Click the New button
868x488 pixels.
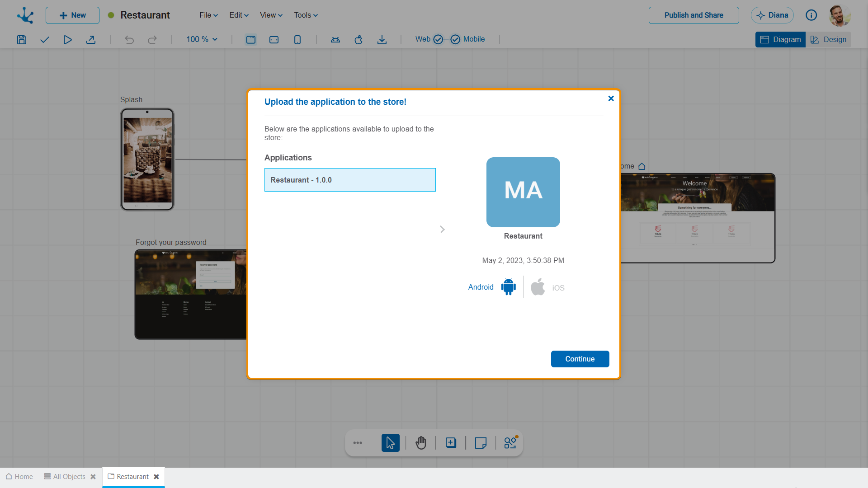(72, 15)
